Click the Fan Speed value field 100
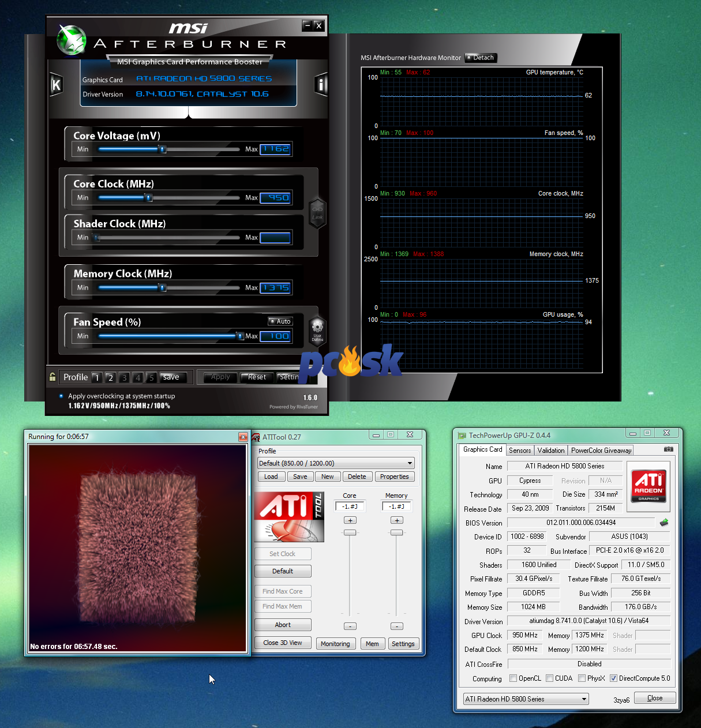 [275, 336]
